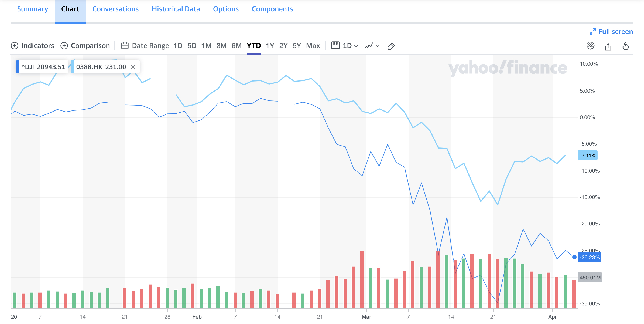Remove the 0388.HK comparison
Image resolution: width=644 pixels, height=324 pixels.
133,67
